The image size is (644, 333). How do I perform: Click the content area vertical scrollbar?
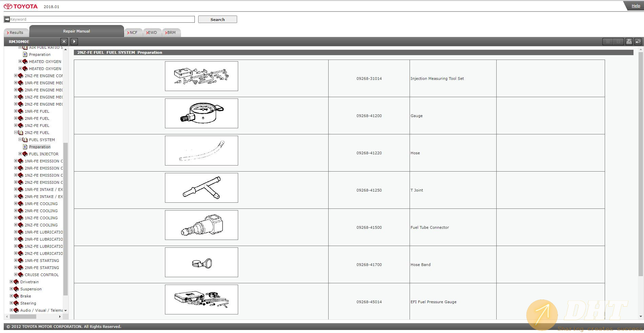click(x=640, y=164)
